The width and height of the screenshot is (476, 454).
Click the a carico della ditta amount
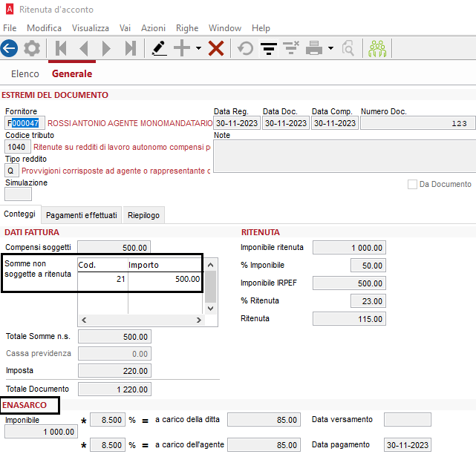[264, 420]
